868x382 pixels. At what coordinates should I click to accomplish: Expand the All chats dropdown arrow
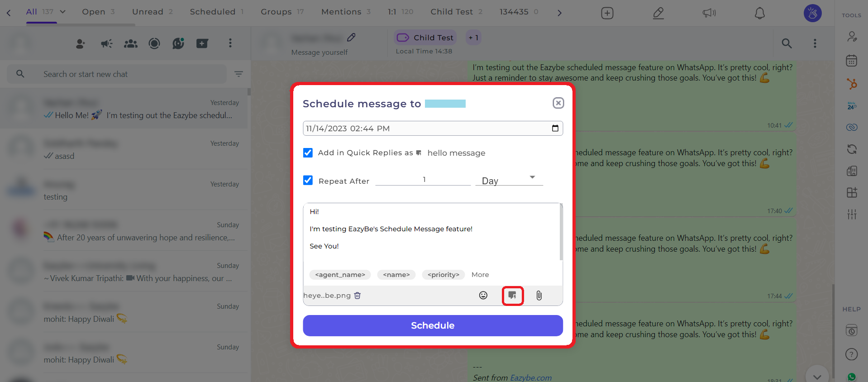click(x=63, y=12)
